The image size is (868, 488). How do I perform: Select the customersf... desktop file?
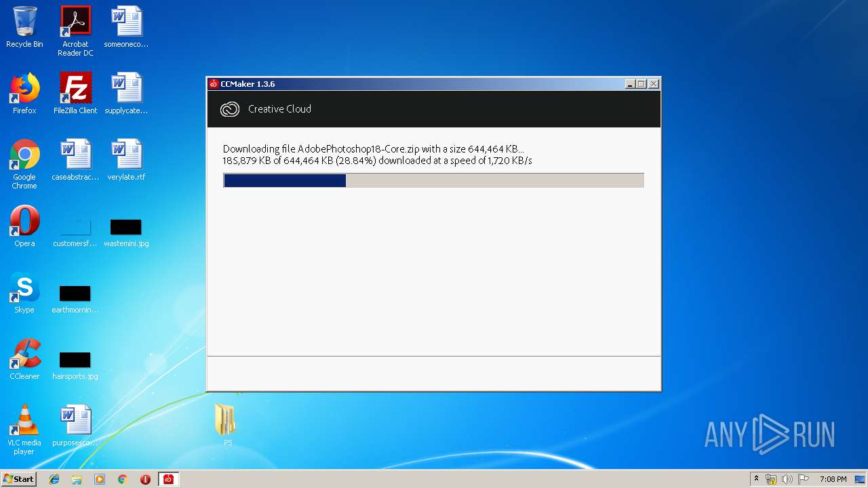[75, 230]
